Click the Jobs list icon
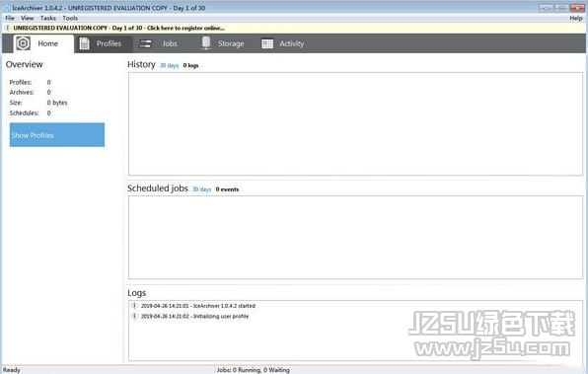Viewport: 588px width, 374px height. [145, 43]
